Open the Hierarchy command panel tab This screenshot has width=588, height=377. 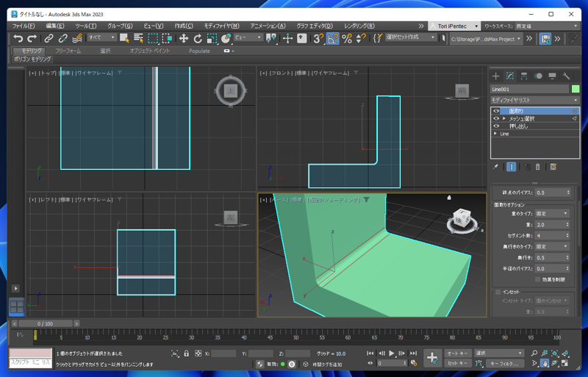(x=524, y=76)
